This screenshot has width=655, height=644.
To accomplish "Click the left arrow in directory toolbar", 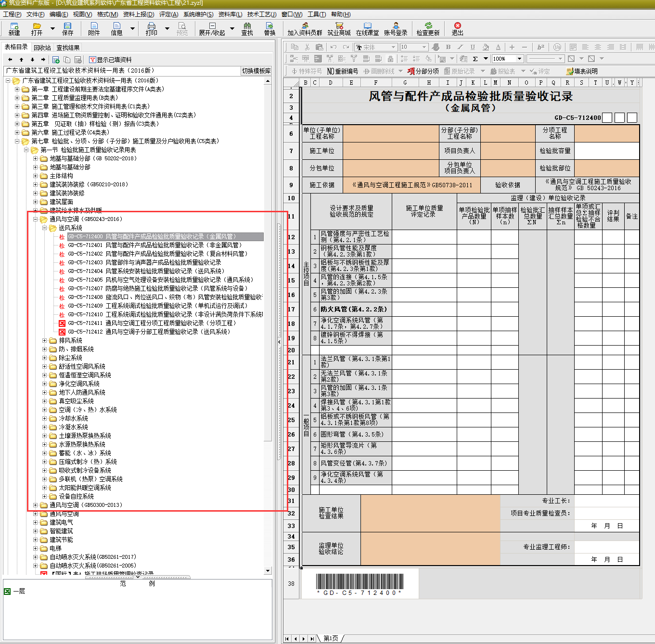I will tap(10, 60).
